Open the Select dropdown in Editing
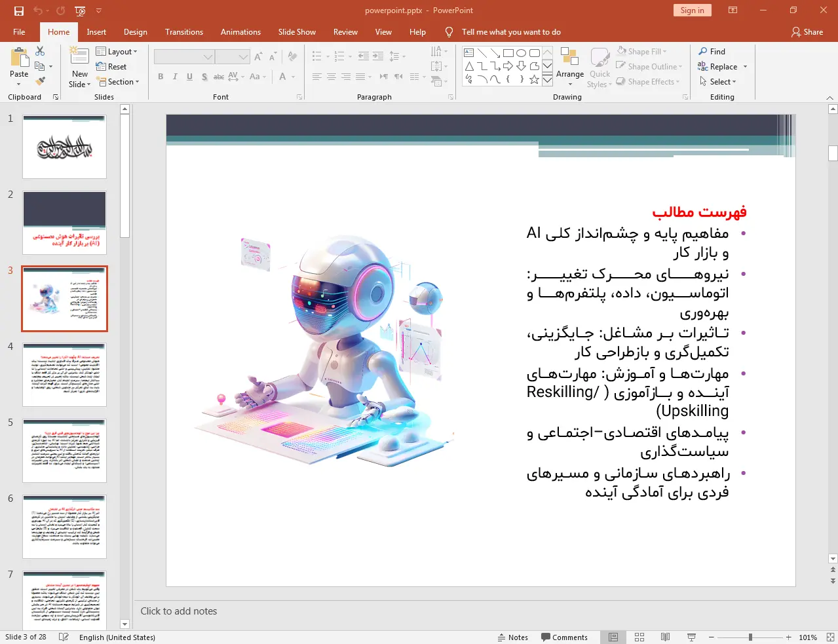The image size is (838, 644). click(717, 81)
